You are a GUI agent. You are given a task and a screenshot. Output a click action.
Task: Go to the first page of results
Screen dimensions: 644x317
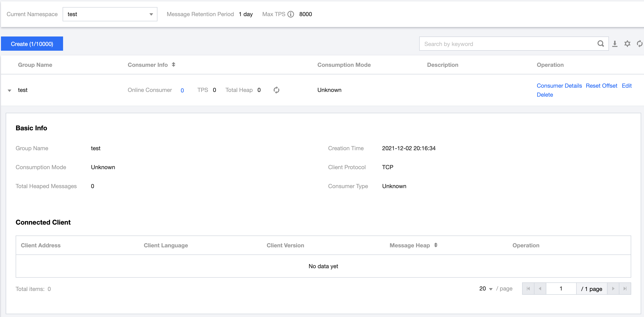point(528,289)
